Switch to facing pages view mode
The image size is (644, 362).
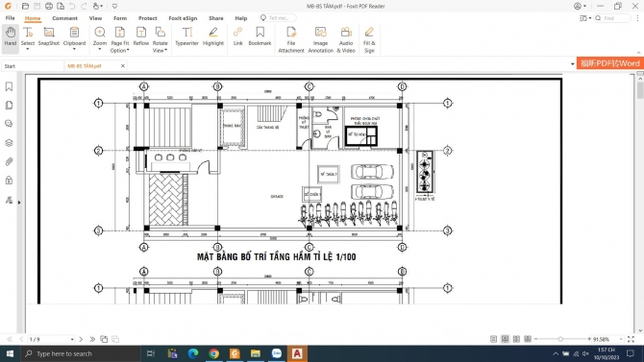pyautogui.click(x=516, y=339)
